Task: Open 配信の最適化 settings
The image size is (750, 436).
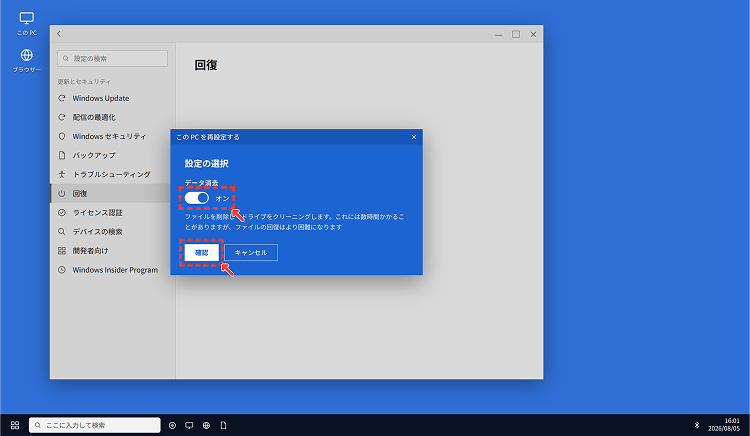Action: coord(113,117)
